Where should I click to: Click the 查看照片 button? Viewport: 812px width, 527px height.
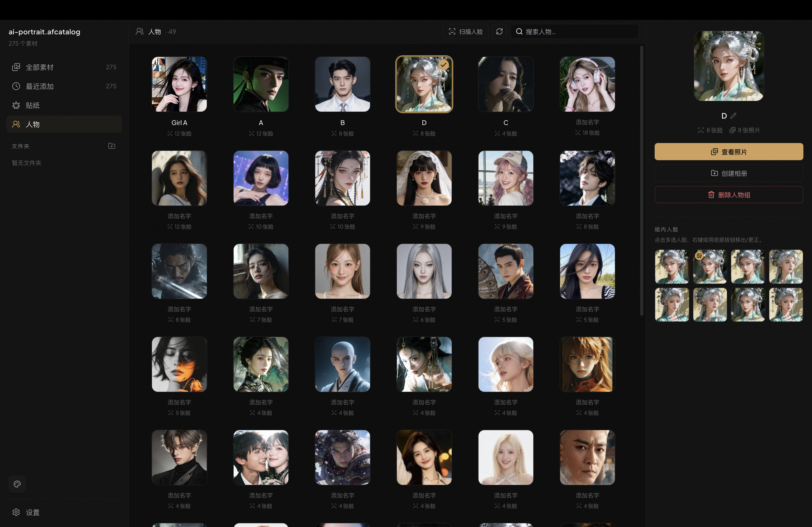pos(729,152)
